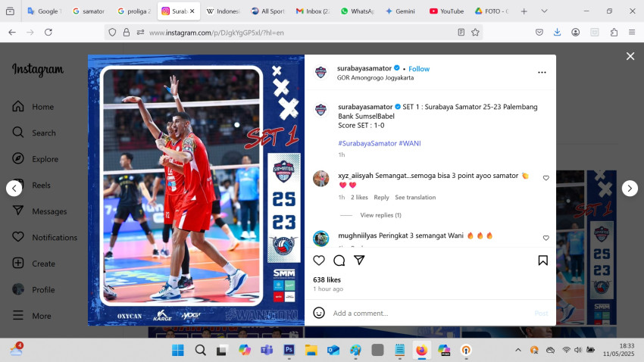Show site information lock icon
Screen dimensions: 644x362
[x=127, y=32]
